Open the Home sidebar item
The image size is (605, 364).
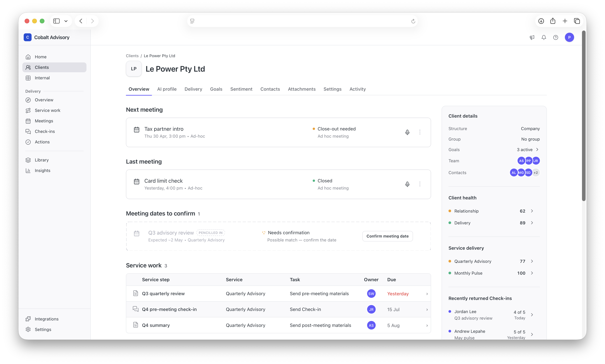point(54,57)
